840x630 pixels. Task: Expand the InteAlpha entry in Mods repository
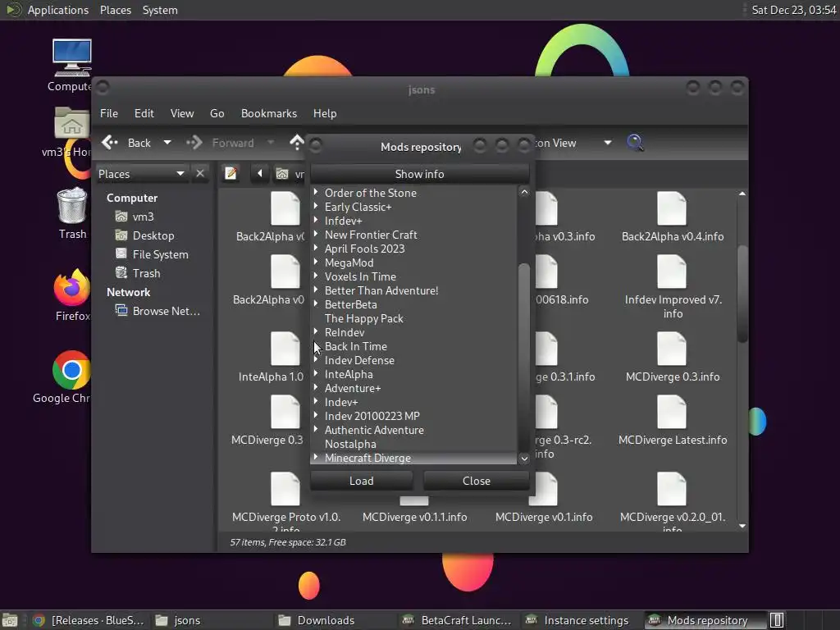coord(316,373)
